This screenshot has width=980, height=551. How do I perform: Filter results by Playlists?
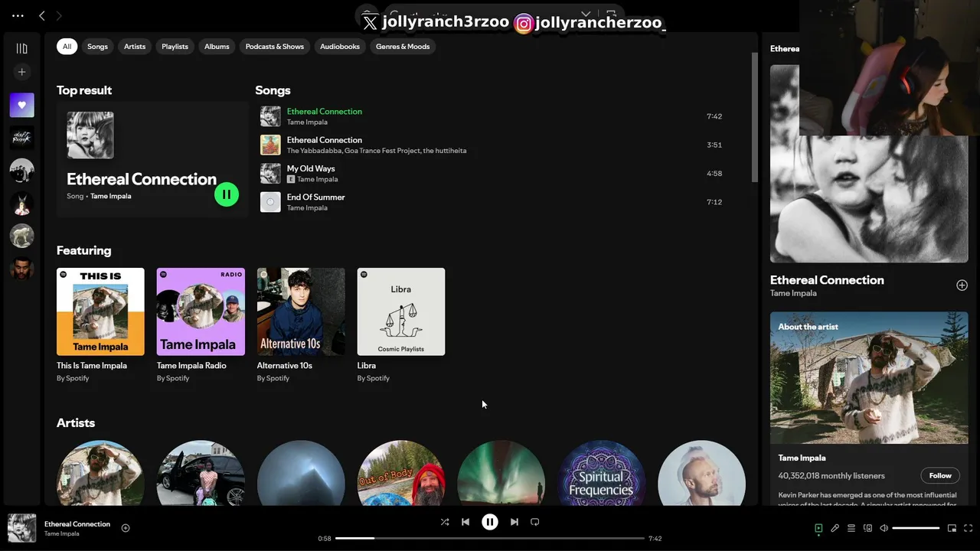175,47
